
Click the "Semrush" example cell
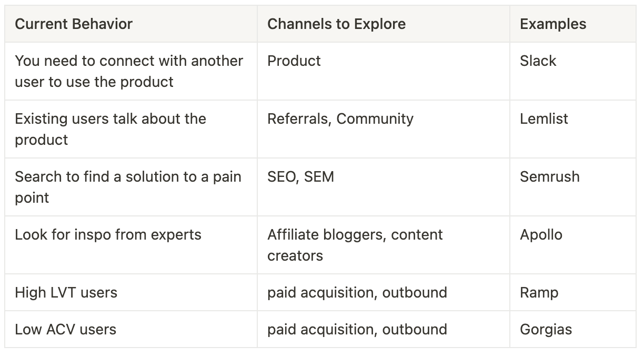click(x=573, y=187)
